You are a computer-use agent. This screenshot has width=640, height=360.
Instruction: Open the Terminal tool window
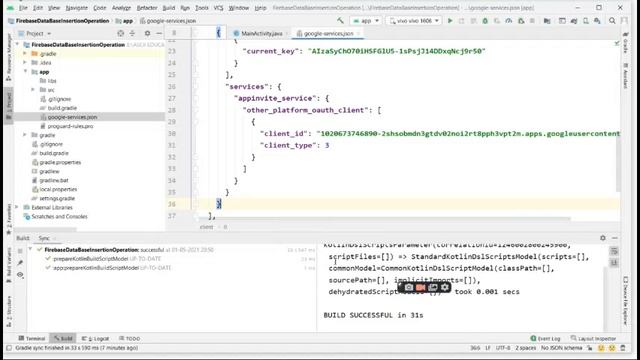32,338
